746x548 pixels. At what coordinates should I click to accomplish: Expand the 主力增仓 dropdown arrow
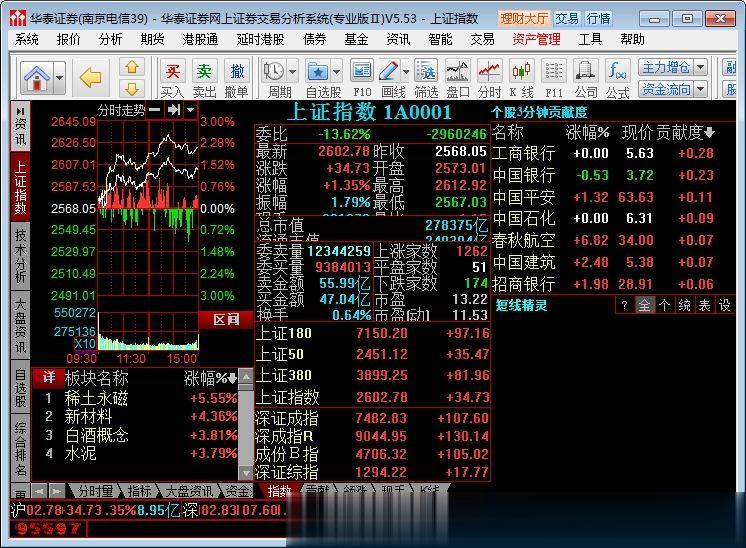tap(701, 68)
